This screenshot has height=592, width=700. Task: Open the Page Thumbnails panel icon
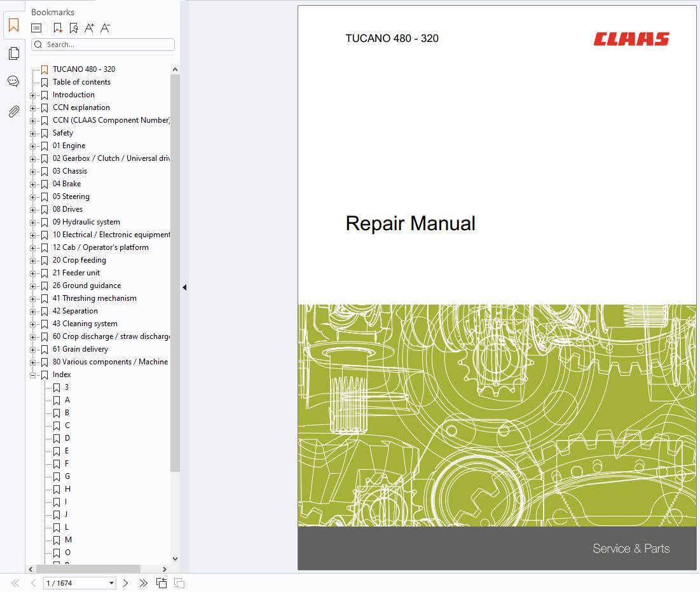pyautogui.click(x=14, y=53)
